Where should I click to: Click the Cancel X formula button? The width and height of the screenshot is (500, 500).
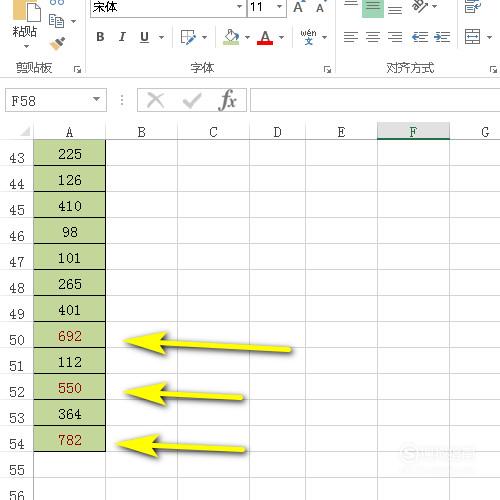(x=156, y=100)
